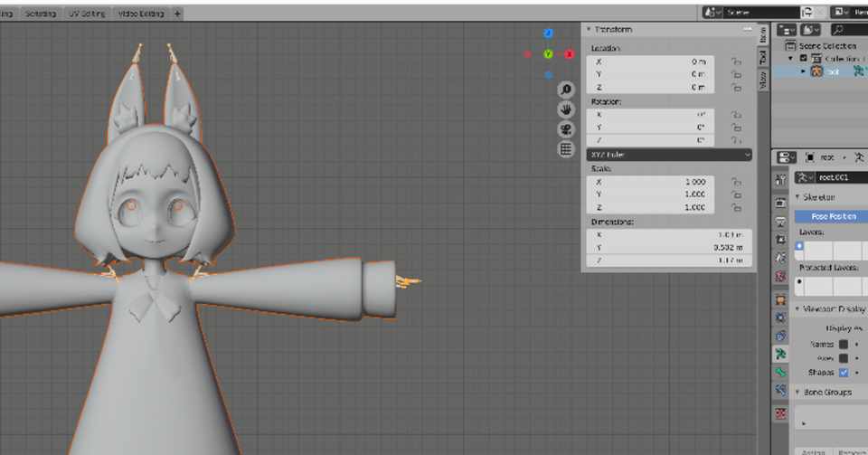Collapse the Bone Groups panel
Image resolution: width=868 pixels, height=455 pixels.
point(797,393)
